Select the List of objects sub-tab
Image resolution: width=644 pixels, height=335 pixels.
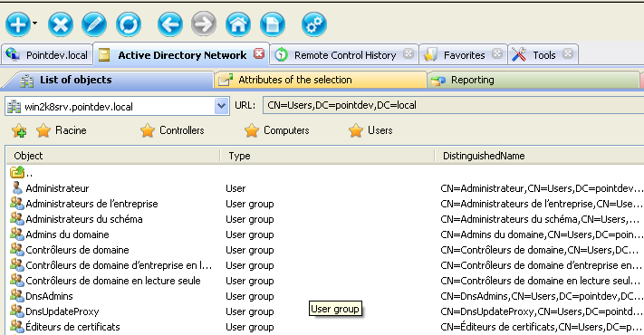pos(108,80)
